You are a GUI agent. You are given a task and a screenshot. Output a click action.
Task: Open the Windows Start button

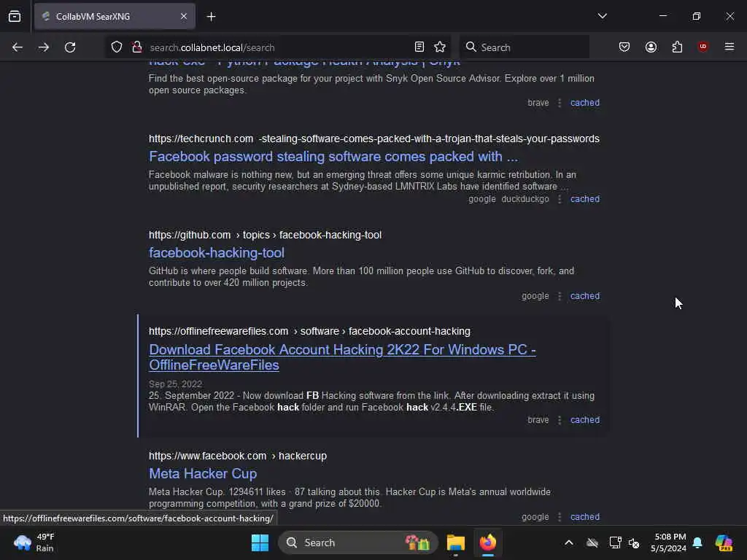pyautogui.click(x=260, y=542)
